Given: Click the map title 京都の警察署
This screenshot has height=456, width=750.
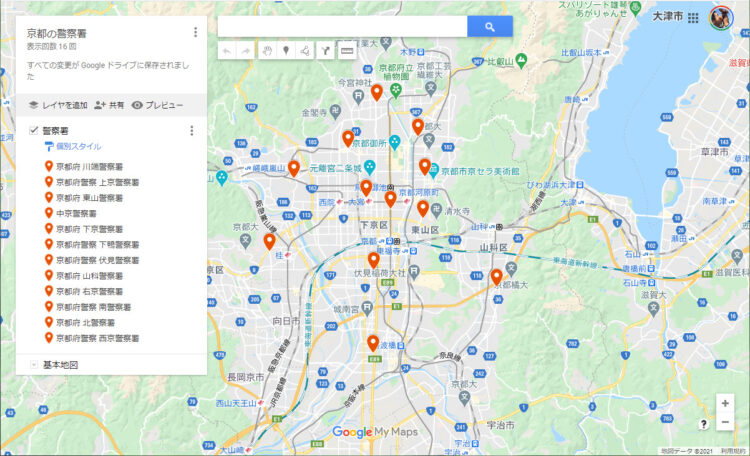Looking at the screenshot, I should [x=56, y=33].
